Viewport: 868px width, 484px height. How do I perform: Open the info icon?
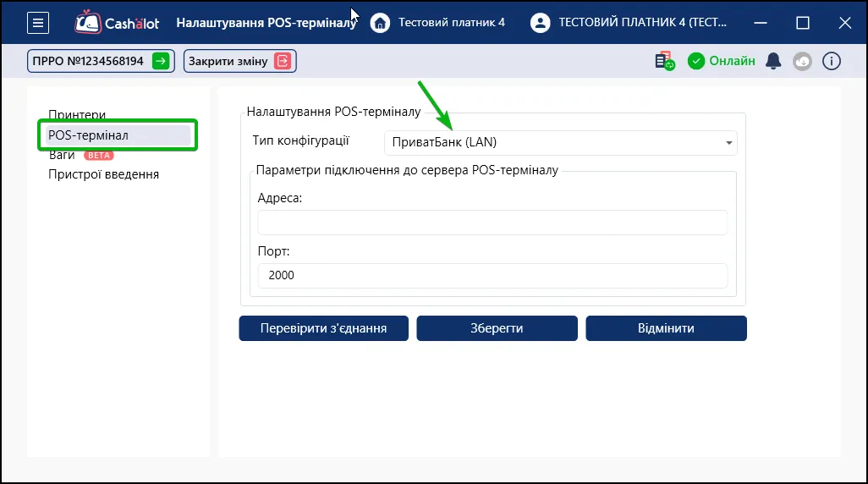(831, 61)
